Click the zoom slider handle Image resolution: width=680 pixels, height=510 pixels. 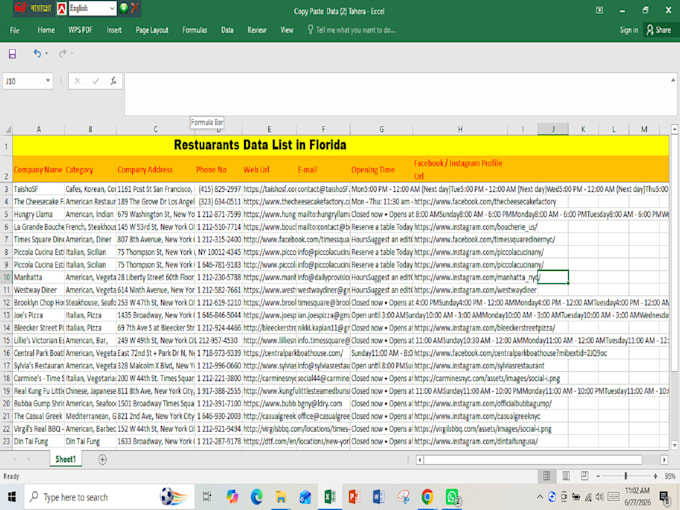pyautogui.click(x=626, y=476)
